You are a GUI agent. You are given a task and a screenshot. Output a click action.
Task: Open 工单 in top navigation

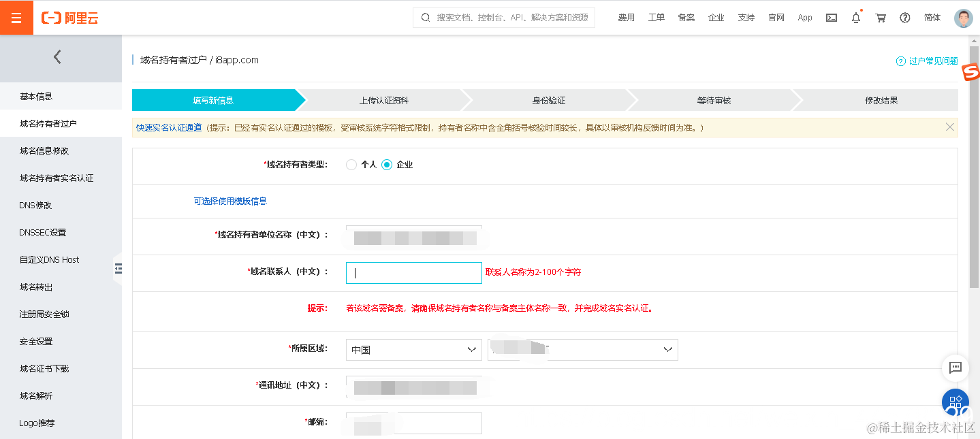(x=657, y=18)
